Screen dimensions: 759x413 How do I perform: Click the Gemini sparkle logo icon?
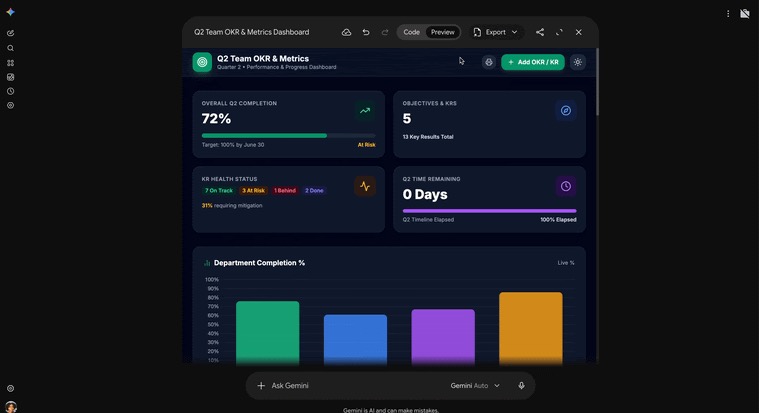coord(10,12)
